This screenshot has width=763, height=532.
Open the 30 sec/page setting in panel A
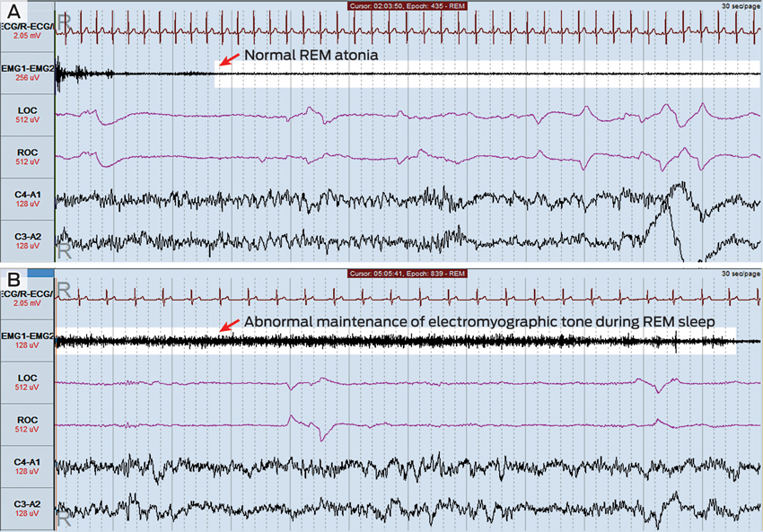tap(738, 5)
